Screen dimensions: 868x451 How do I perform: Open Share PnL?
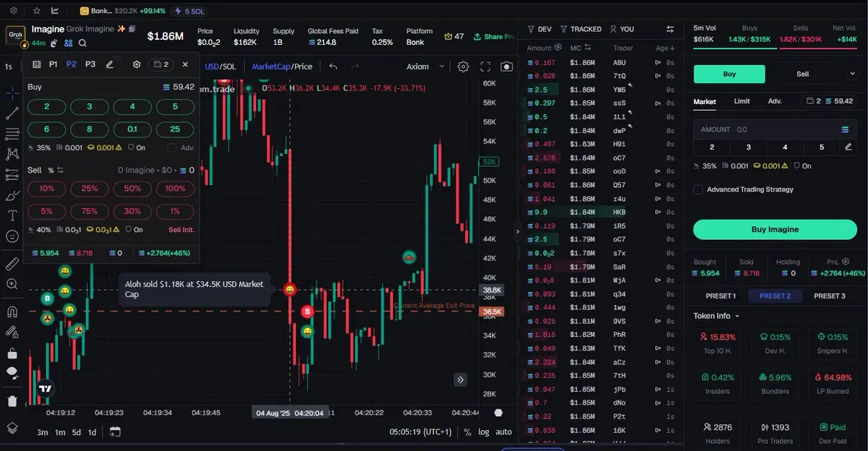coord(494,36)
